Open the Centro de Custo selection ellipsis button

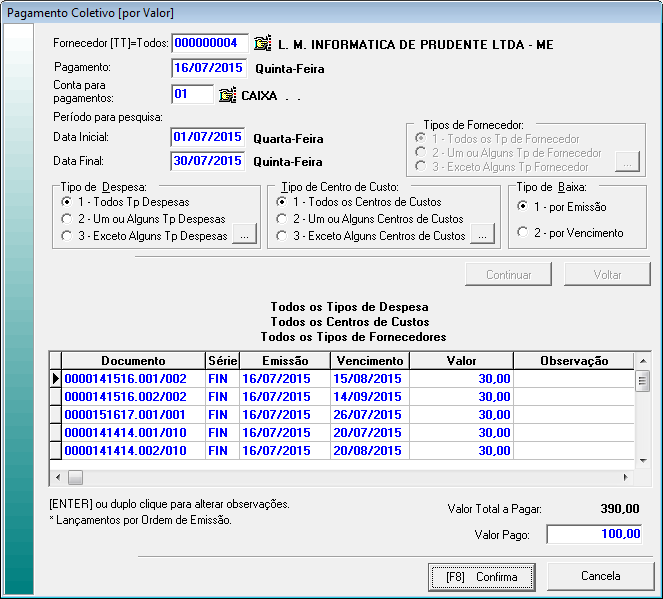point(483,235)
